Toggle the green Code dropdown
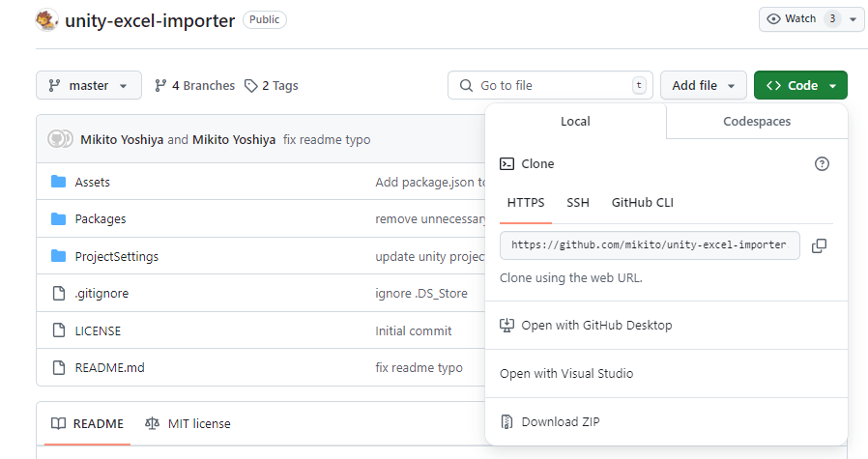Image resolution: width=868 pixels, height=459 pixels. (x=800, y=85)
